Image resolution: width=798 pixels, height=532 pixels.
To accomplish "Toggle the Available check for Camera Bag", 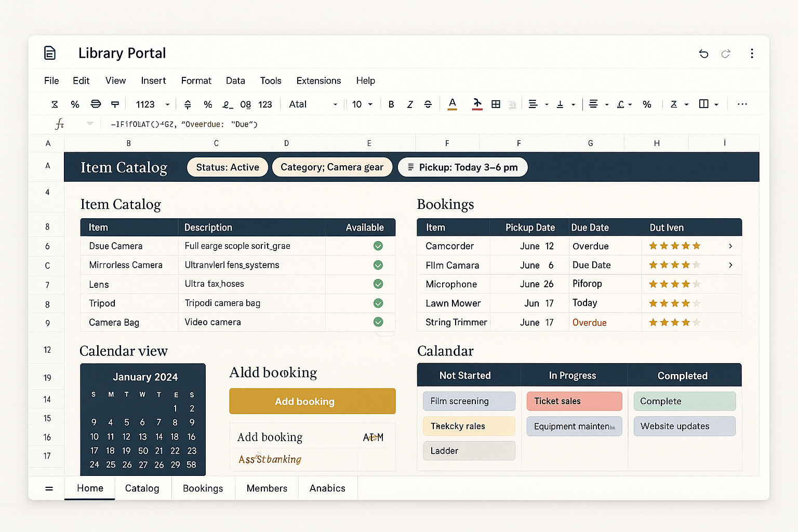I will pyautogui.click(x=378, y=322).
